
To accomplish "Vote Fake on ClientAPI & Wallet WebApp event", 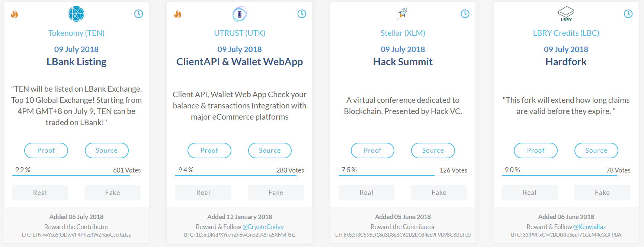I will click(276, 193).
